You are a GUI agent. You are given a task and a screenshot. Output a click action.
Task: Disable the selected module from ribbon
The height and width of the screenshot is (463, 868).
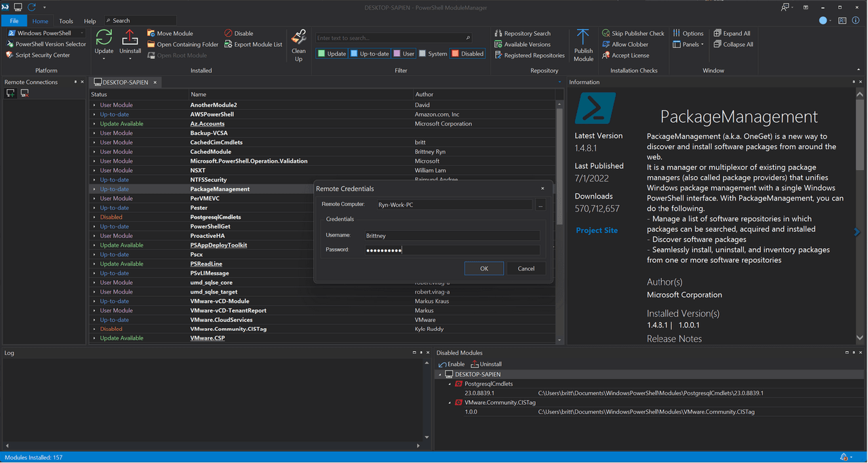click(x=239, y=33)
